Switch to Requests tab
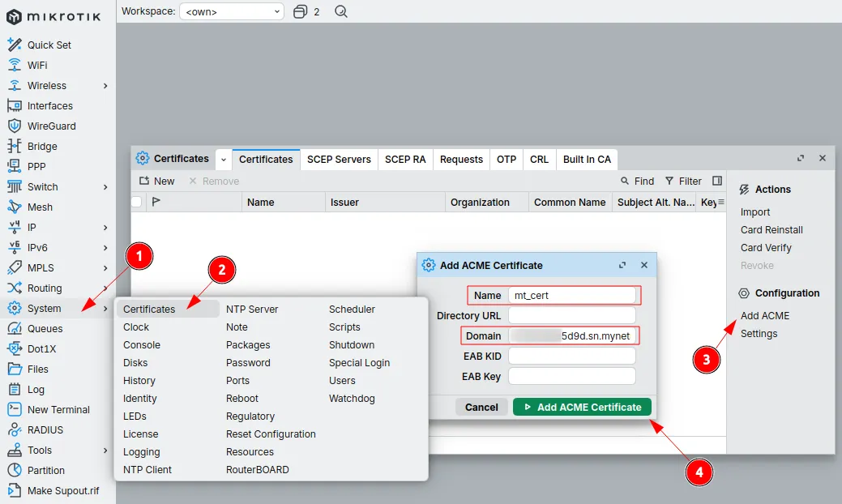Viewport: 842px width, 504px height. click(x=461, y=160)
